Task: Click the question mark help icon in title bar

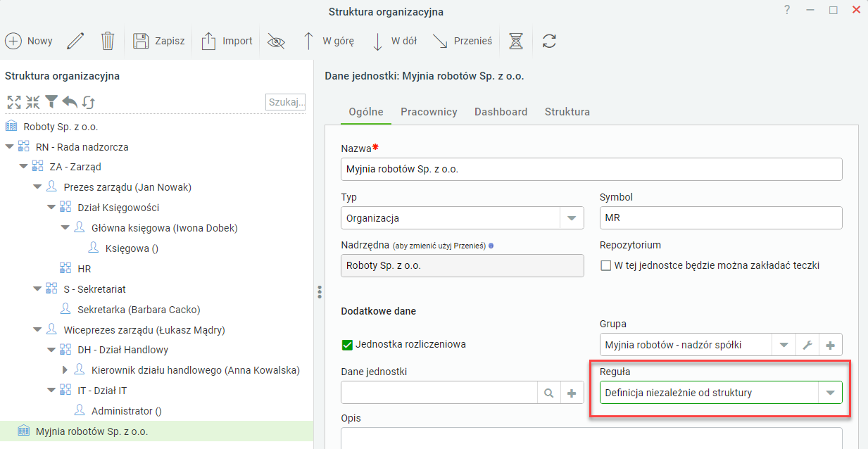Action: click(787, 10)
